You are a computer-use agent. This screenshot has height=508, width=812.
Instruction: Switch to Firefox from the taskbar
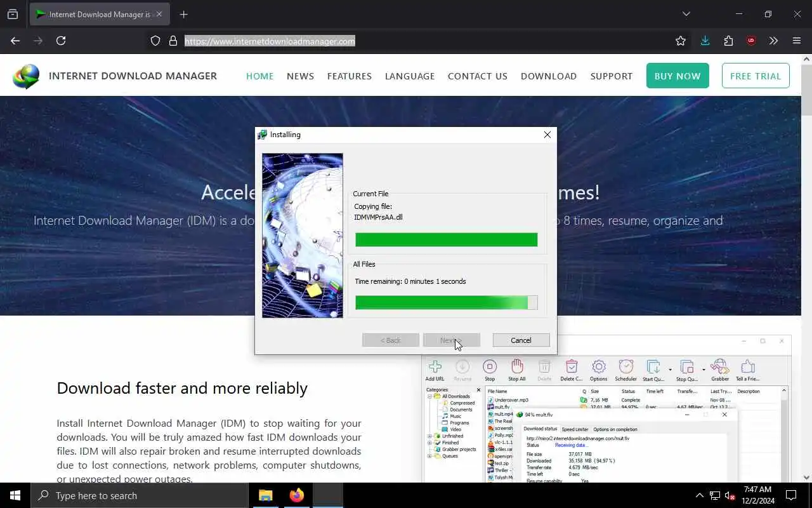point(296,495)
